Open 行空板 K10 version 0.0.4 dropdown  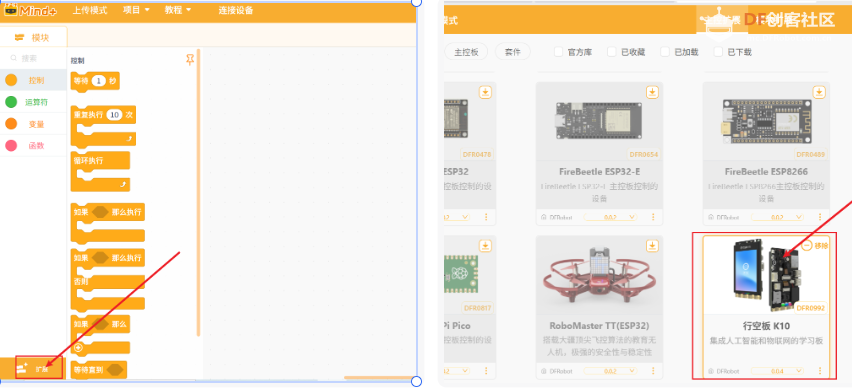tap(776, 371)
